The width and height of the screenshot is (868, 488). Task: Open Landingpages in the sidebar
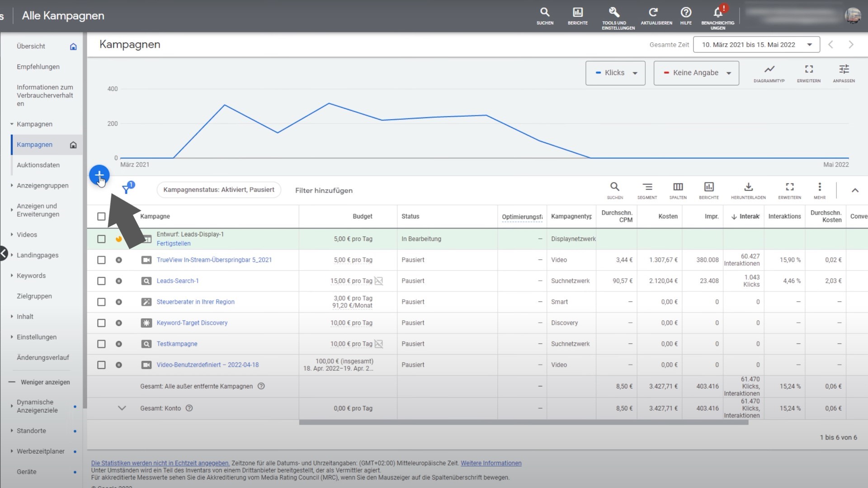pos(38,255)
